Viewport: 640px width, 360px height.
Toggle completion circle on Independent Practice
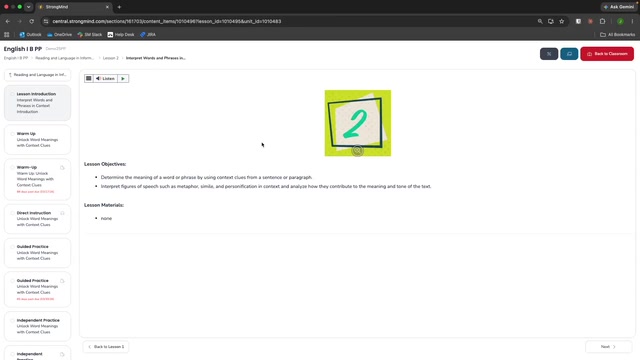point(12,320)
